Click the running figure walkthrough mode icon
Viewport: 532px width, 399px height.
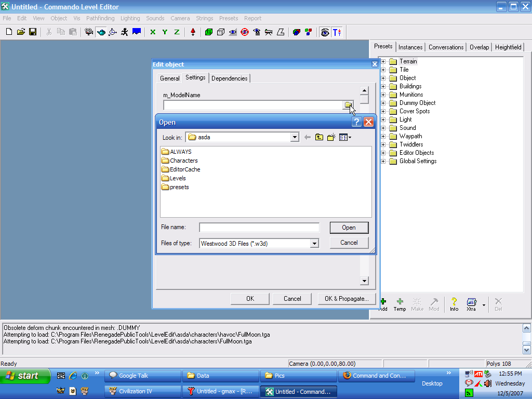pos(125,32)
